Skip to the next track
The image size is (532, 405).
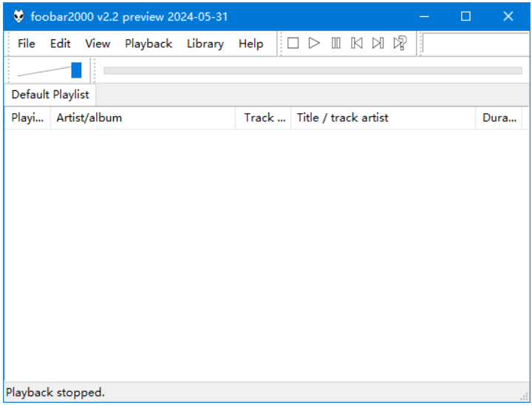378,44
